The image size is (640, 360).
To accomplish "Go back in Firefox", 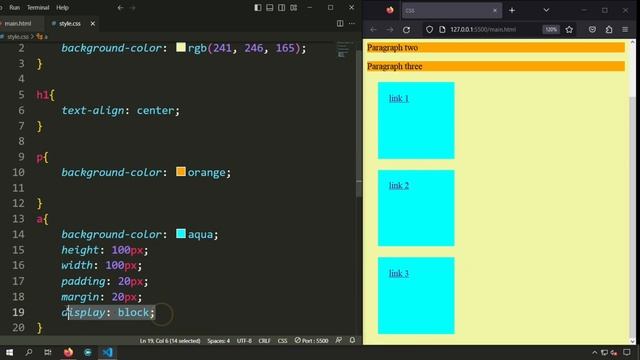I will 373,29.
